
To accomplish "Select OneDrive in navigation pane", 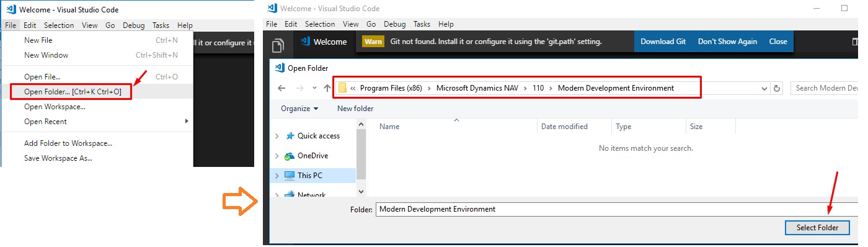I will 312,156.
